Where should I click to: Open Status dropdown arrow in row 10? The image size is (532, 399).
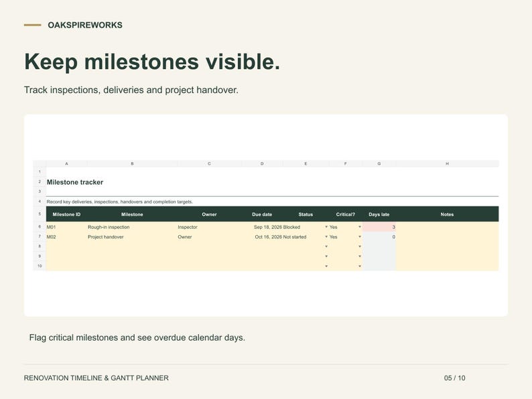pyautogui.click(x=326, y=266)
